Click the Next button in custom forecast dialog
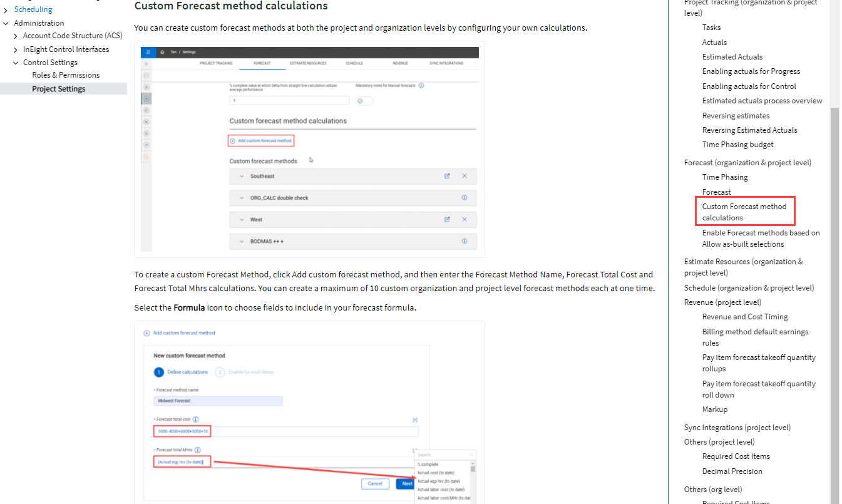Screen dimensions: 842x504 pos(406,483)
